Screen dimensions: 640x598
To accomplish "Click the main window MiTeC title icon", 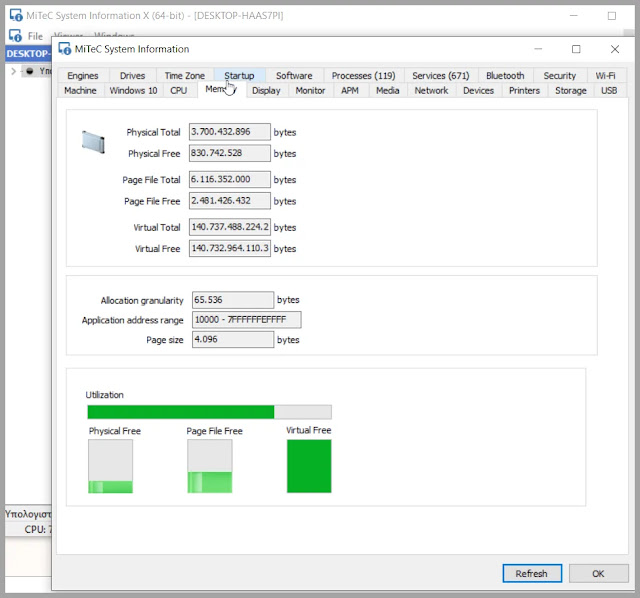I will click(x=16, y=16).
